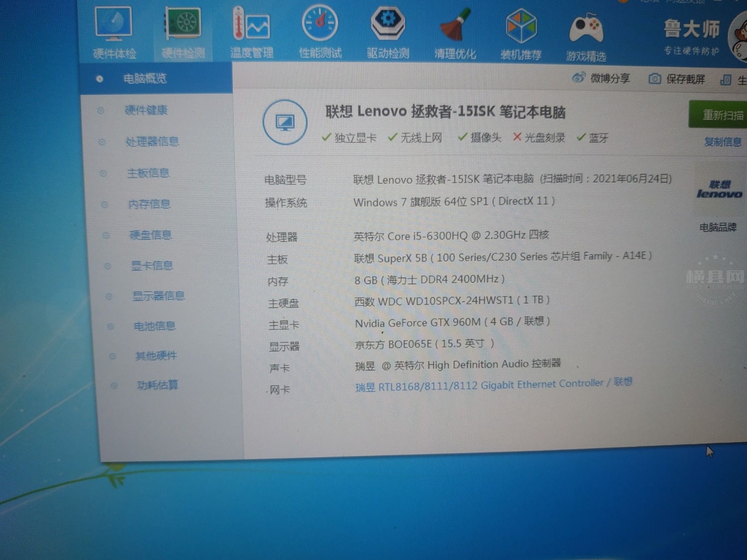Open 驱动检测 driver detection icon
Viewport: 747px width, 560px height.
(388, 32)
